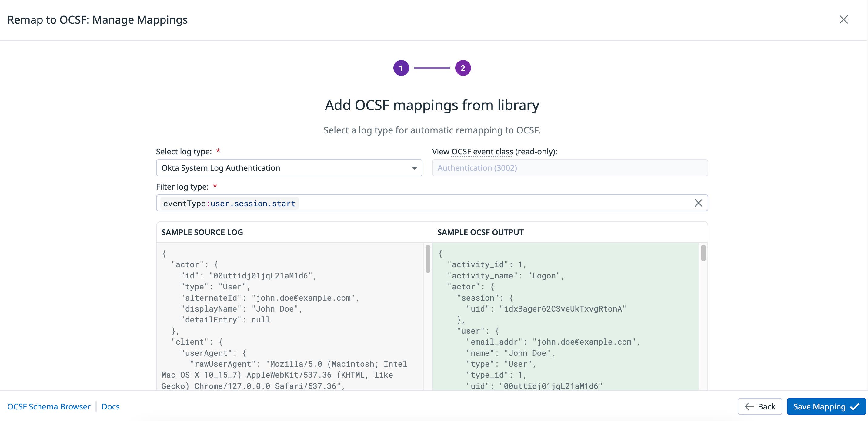This screenshot has width=868, height=421.
Task: Select the SAMPLE SOURCE LOG panel header
Action: 202,232
